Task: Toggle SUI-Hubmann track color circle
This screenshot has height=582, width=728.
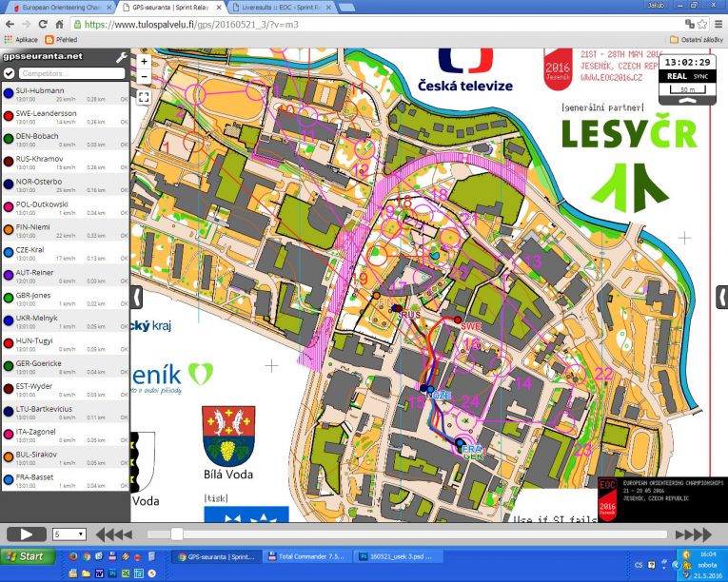Action: 9,93
